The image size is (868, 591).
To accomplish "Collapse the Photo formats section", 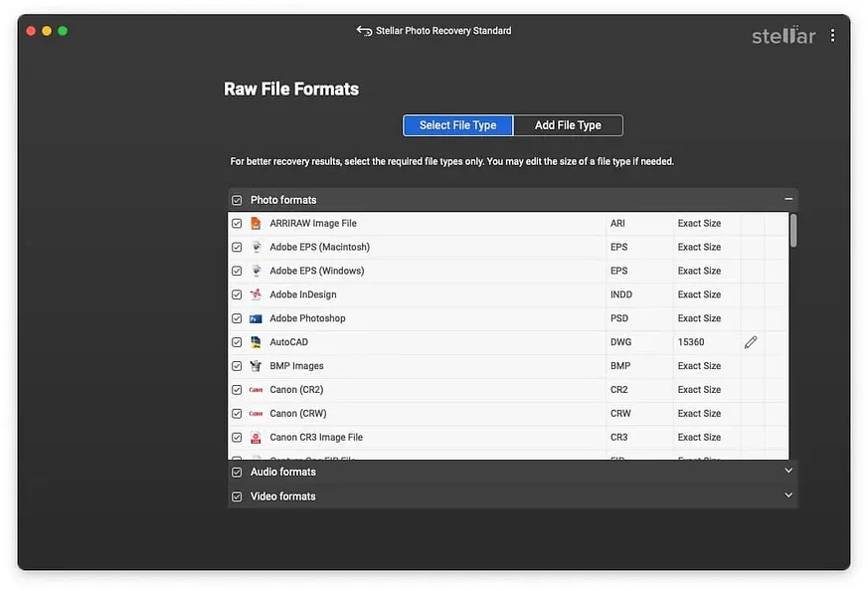I will pos(788,199).
